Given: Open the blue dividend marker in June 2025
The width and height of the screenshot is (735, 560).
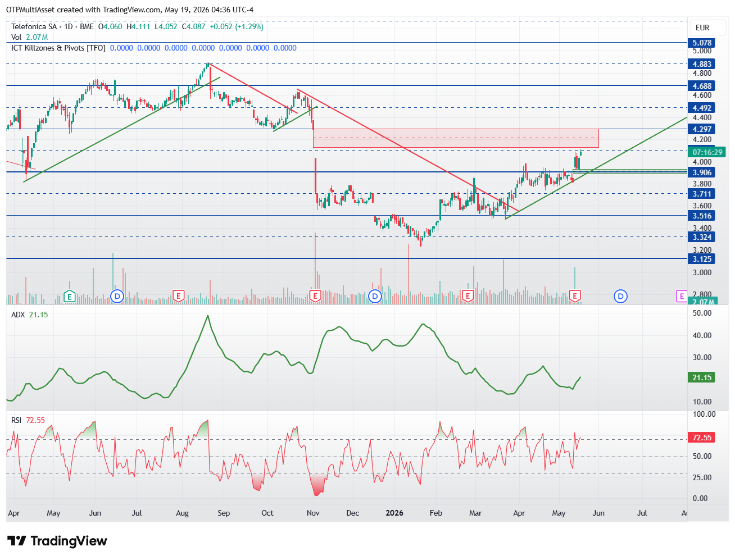Looking at the screenshot, I should click(117, 296).
